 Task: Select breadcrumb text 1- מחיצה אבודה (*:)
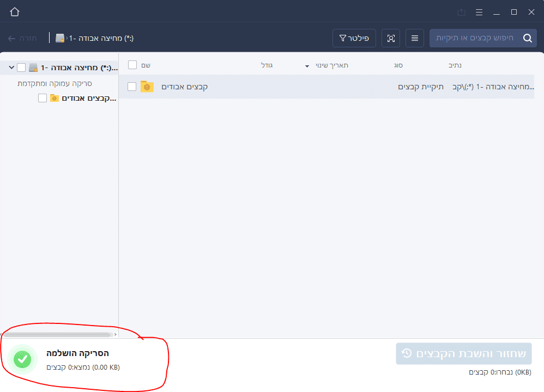pos(101,38)
